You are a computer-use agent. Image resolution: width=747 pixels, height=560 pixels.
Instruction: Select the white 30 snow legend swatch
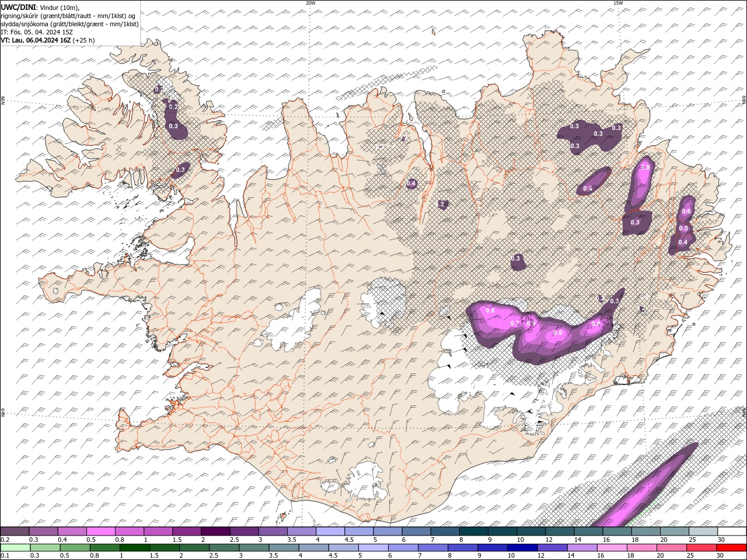tap(732, 531)
